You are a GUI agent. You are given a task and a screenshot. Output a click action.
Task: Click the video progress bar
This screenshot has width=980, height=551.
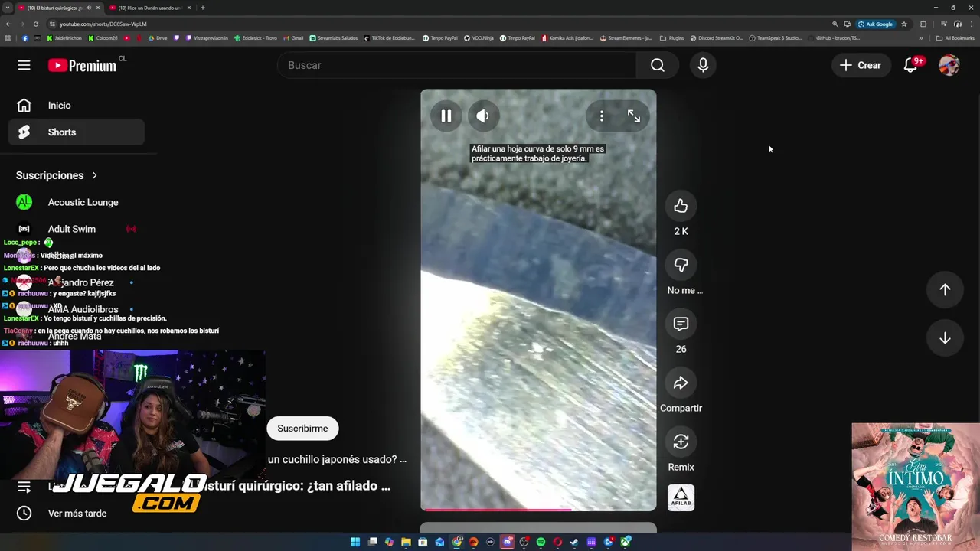538,509
